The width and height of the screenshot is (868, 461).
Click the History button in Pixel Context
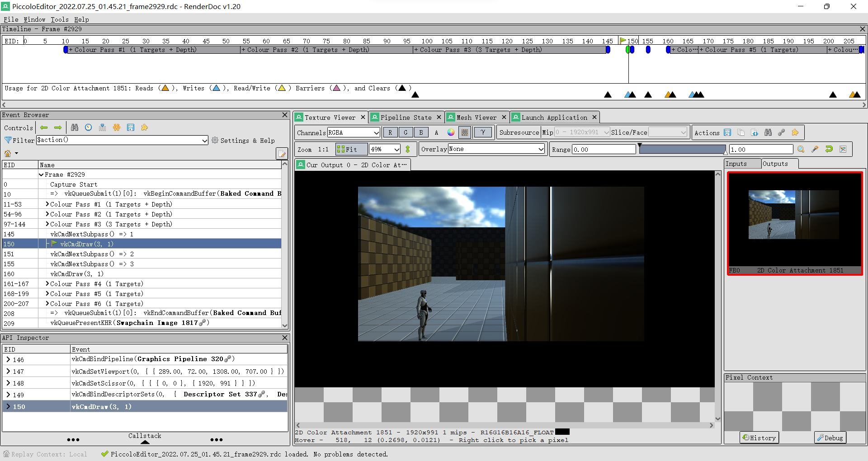(x=759, y=437)
